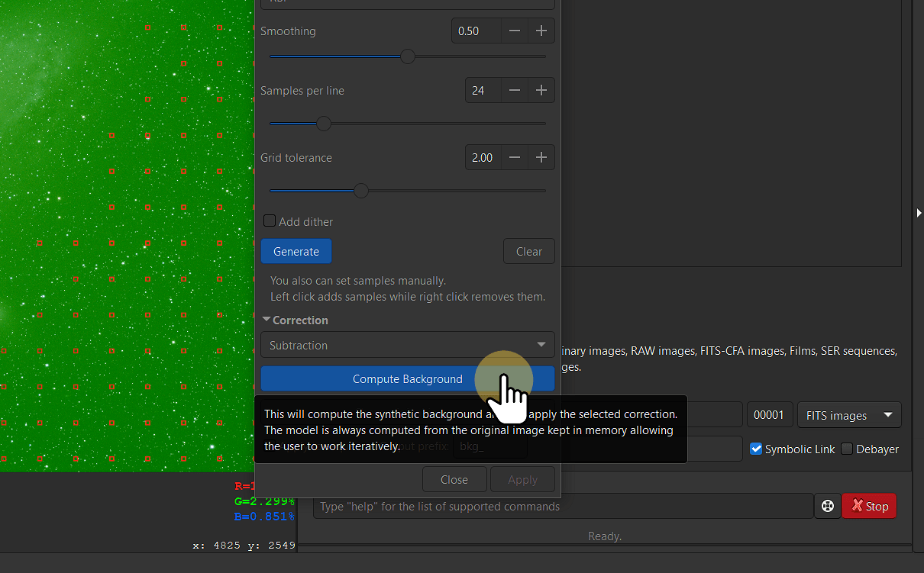Increase Samples per line with plus
This screenshot has width=924, height=573.
541,91
